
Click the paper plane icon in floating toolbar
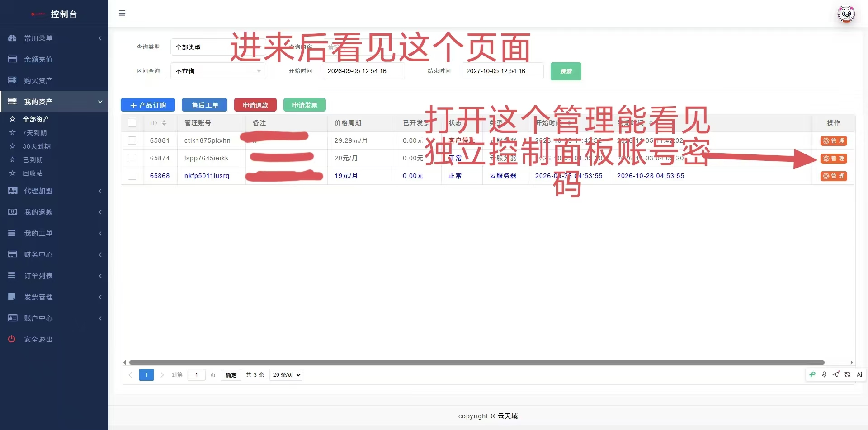(x=836, y=374)
